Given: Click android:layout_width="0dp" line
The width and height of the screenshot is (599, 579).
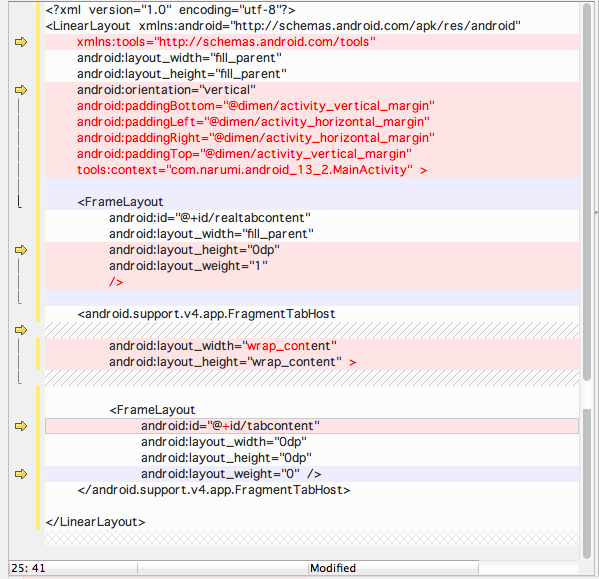Looking at the screenshot, I should click(x=224, y=442).
